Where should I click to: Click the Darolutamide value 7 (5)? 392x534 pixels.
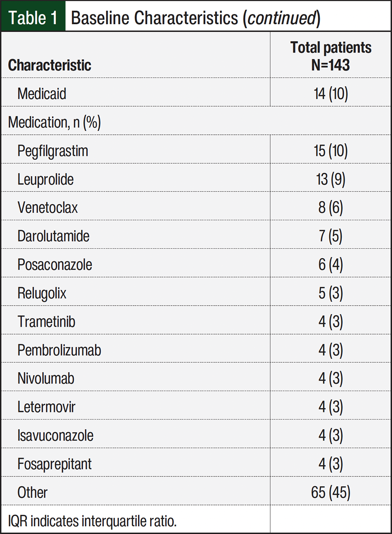pos(330,236)
